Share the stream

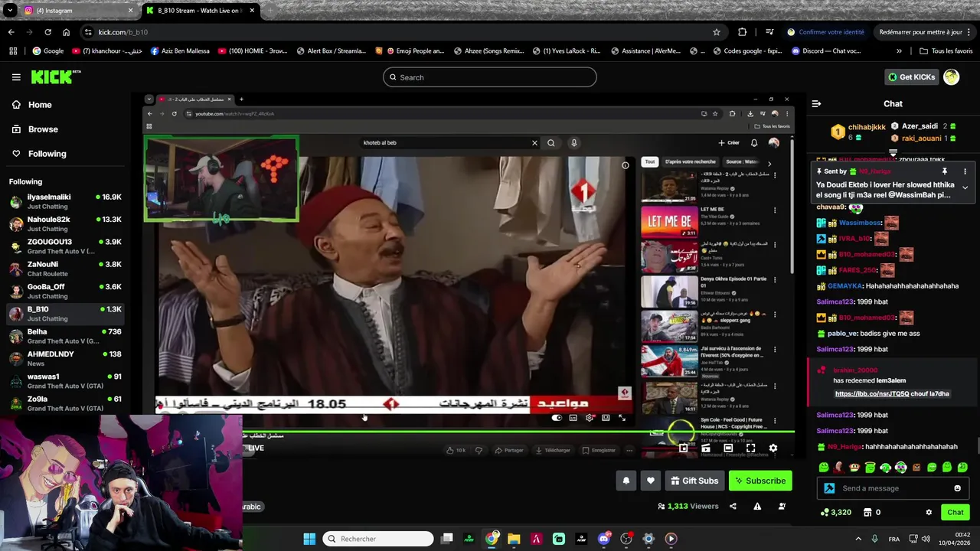pyautogui.click(x=733, y=506)
